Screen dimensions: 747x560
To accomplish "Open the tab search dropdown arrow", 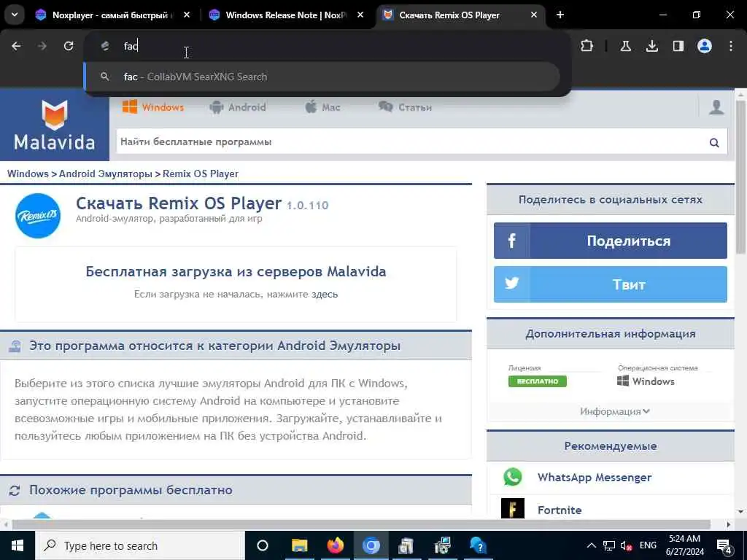I will coord(15,15).
